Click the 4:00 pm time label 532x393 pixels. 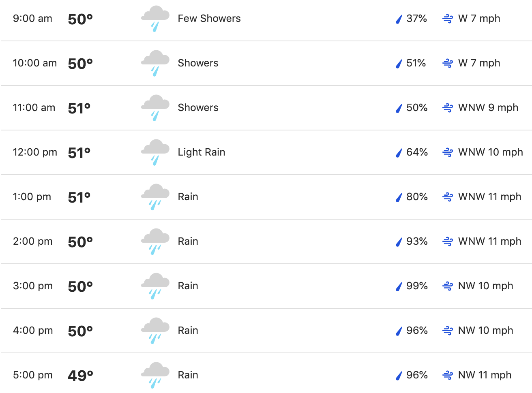pyautogui.click(x=33, y=331)
